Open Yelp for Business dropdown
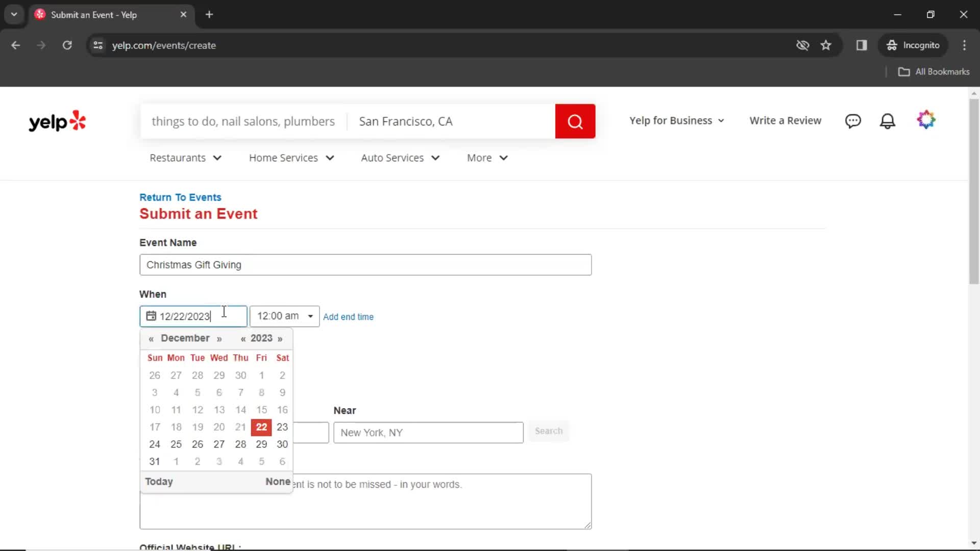 click(x=677, y=121)
